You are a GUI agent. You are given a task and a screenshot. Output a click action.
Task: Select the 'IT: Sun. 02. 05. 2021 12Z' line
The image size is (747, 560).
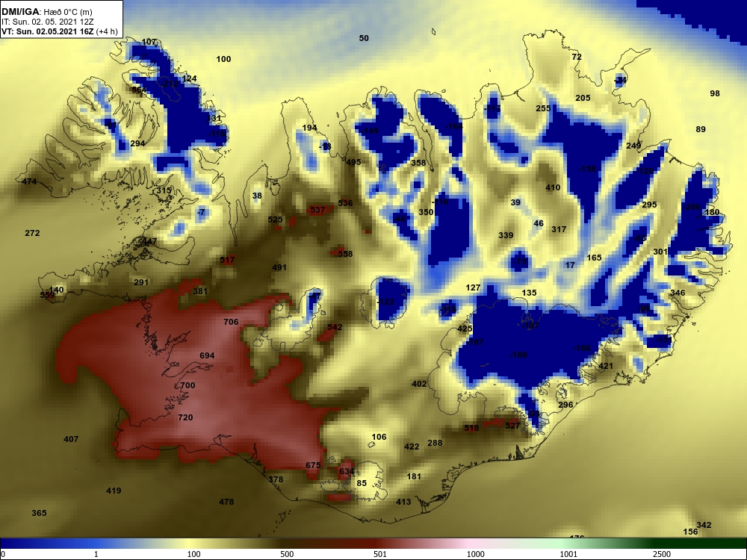47,22
